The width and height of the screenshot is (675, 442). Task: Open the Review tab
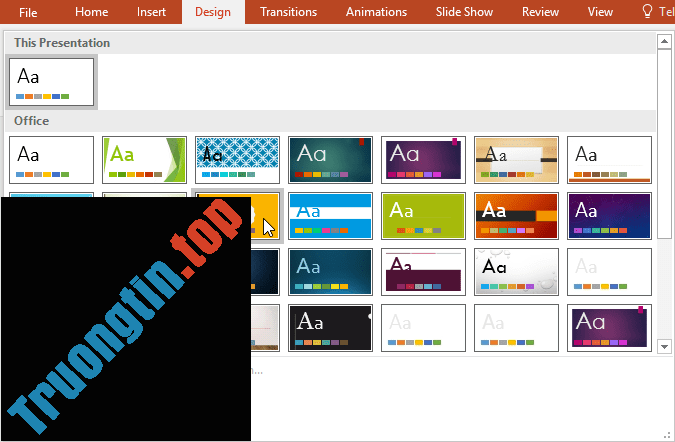pyautogui.click(x=540, y=12)
